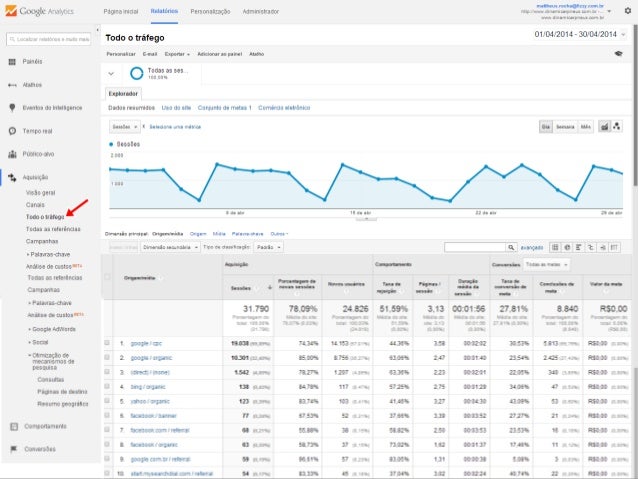Click the graduation cap help icon

coord(619,53)
